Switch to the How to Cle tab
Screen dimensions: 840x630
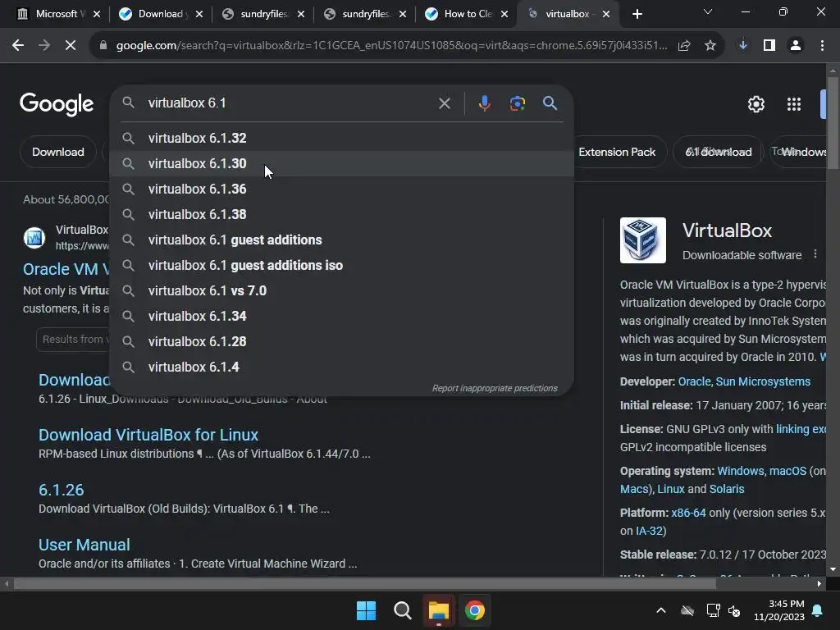(x=466, y=14)
